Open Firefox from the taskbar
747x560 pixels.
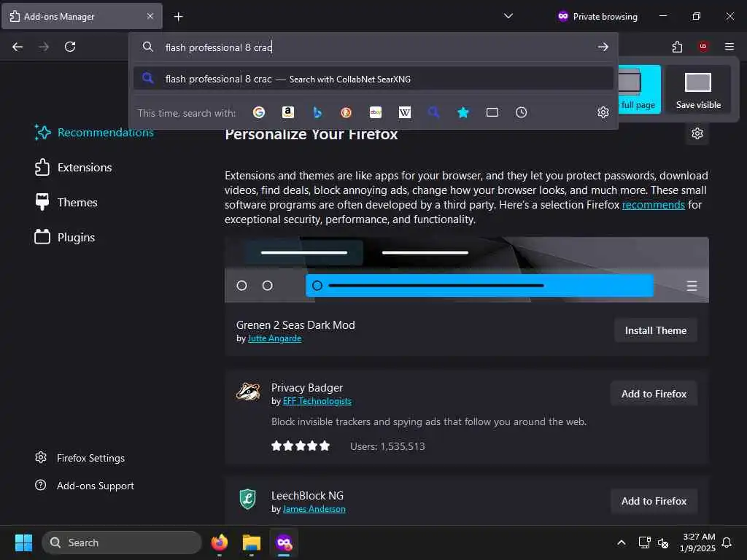pyautogui.click(x=219, y=542)
